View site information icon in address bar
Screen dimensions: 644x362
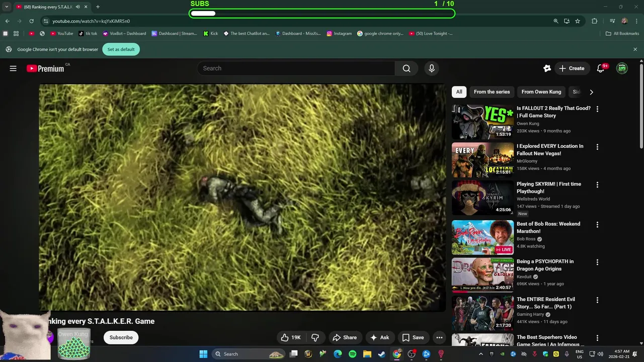click(46, 21)
